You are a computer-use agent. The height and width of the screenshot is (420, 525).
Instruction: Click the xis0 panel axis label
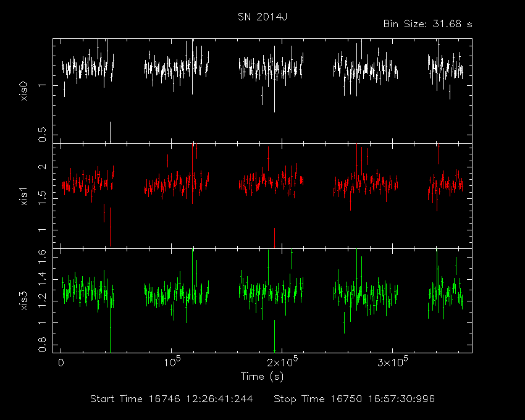coord(23,91)
